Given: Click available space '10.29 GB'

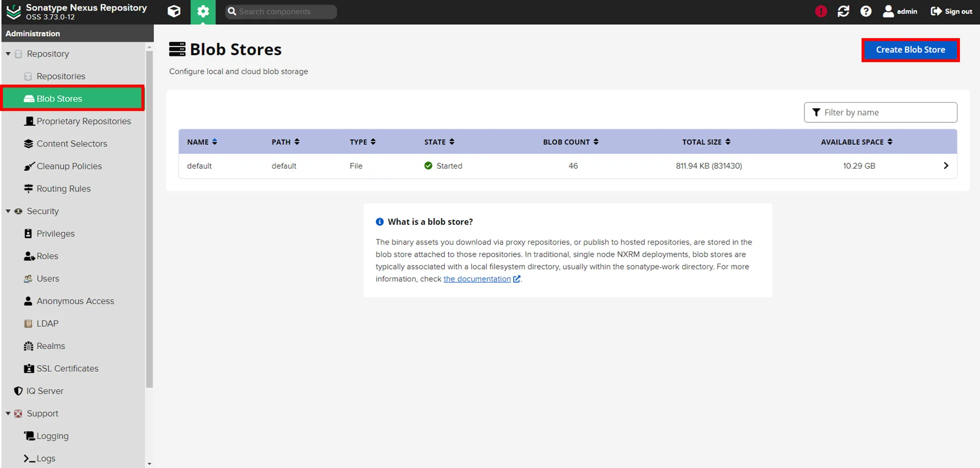Looking at the screenshot, I should tap(859, 166).
